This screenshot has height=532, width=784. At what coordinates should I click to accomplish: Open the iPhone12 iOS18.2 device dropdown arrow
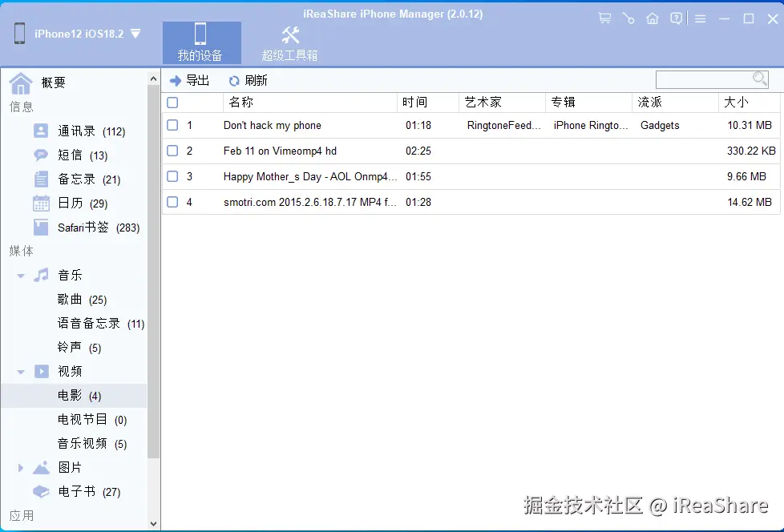pyautogui.click(x=135, y=34)
